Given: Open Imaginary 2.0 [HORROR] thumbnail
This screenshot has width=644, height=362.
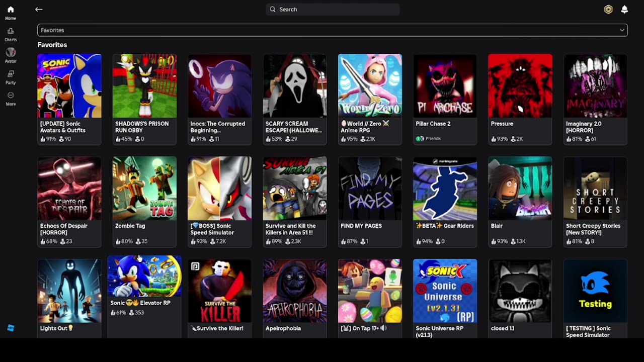Looking at the screenshot, I should (x=595, y=86).
